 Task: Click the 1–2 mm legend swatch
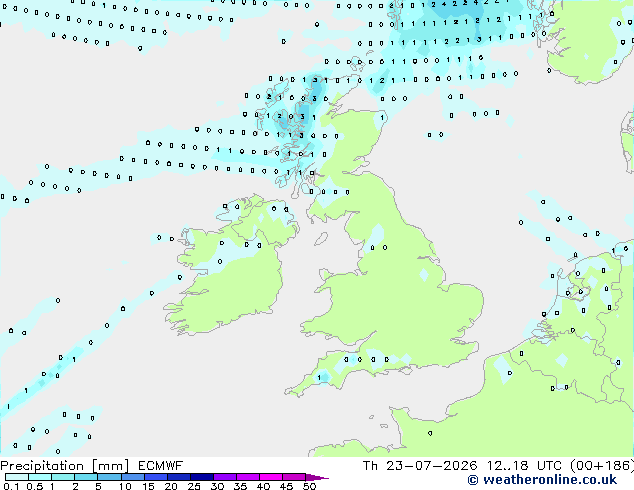[63, 477]
